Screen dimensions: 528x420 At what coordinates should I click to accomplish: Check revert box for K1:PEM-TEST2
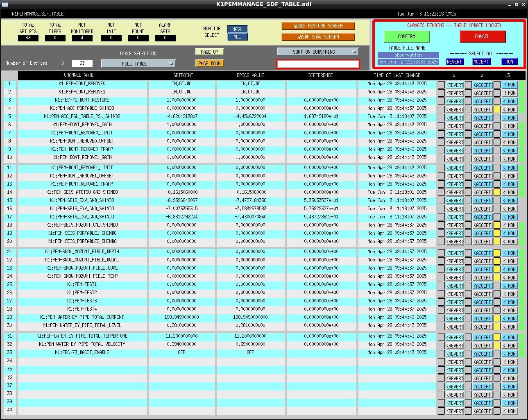tap(441, 294)
